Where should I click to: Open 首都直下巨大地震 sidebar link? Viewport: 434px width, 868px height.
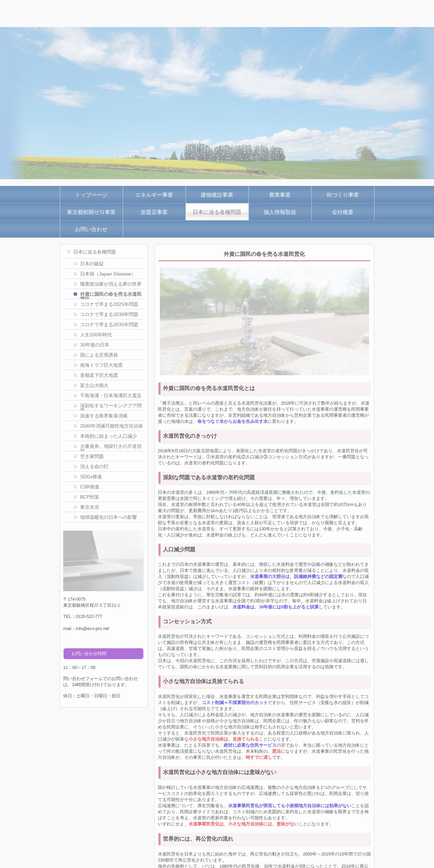coord(104,375)
